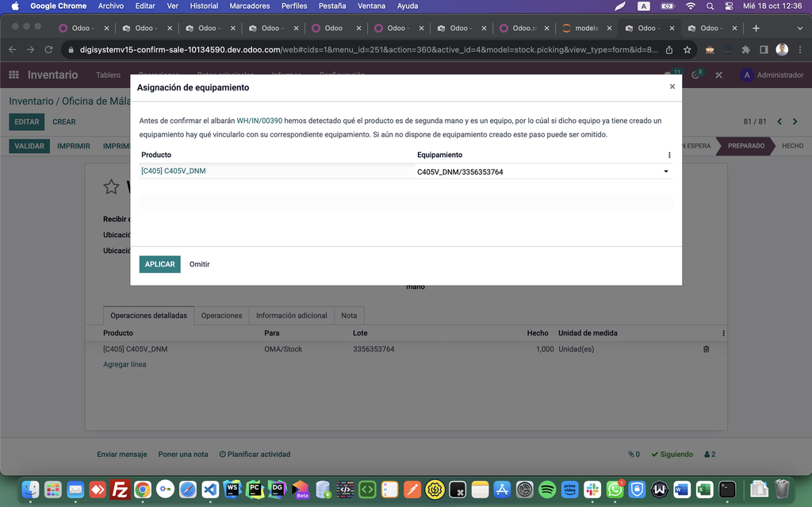Bookmark the page with the star icon
This screenshot has width=812, height=507.
pyautogui.click(x=688, y=50)
